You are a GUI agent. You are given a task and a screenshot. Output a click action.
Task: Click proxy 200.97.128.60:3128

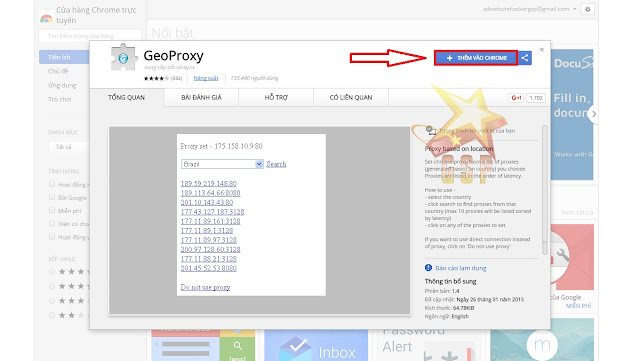pyautogui.click(x=210, y=250)
